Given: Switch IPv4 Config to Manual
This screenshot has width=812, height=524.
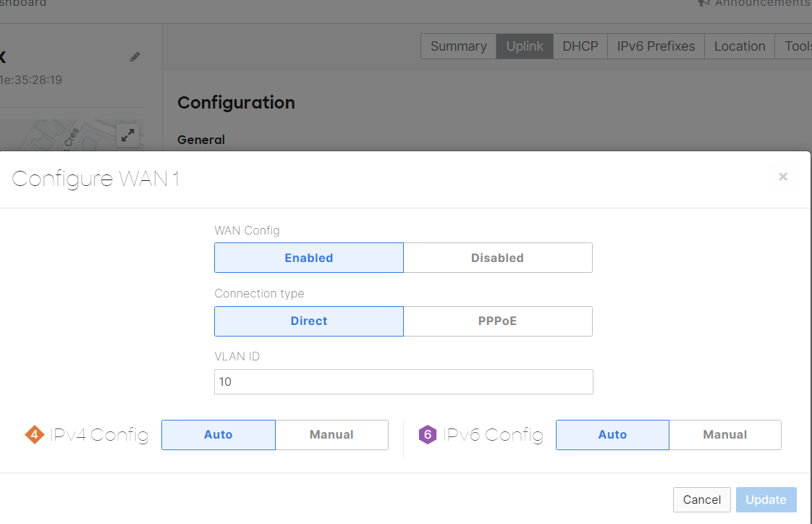Looking at the screenshot, I should point(331,435).
